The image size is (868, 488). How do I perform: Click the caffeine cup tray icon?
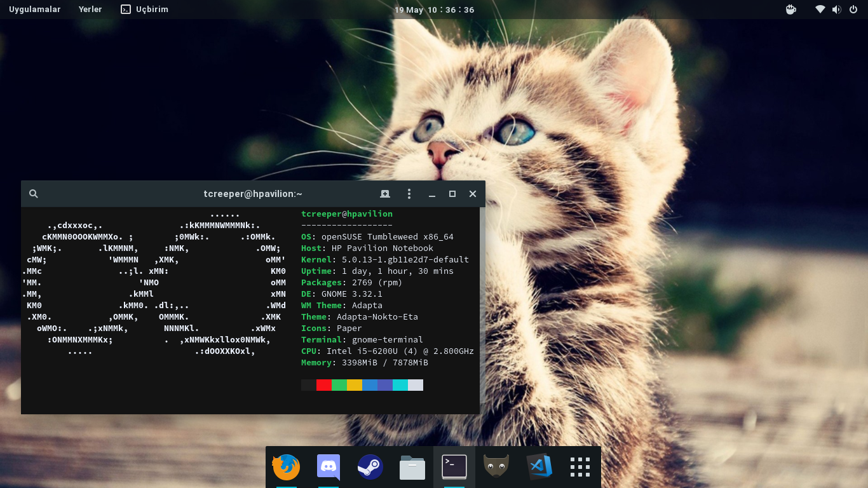791,10
